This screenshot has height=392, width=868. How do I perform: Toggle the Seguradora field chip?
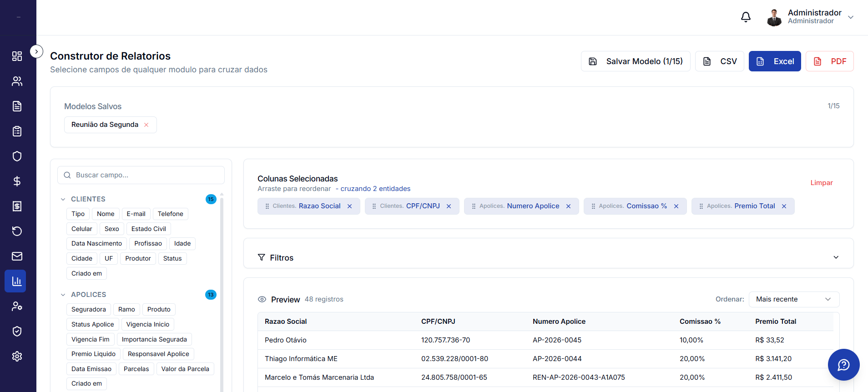(x=89, y=309)
